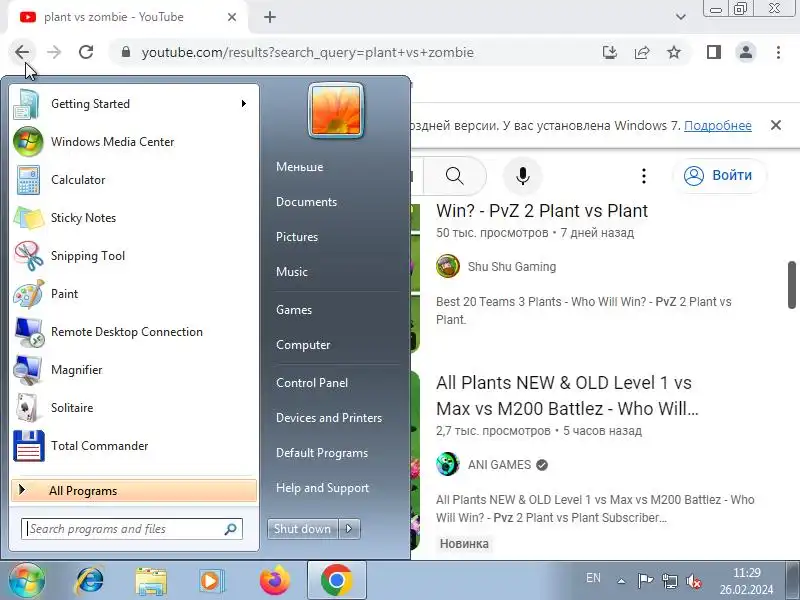This screenshot has width=800, height=600.
Task: Open the Shu Shu Gaming channel
Action: 512,267
